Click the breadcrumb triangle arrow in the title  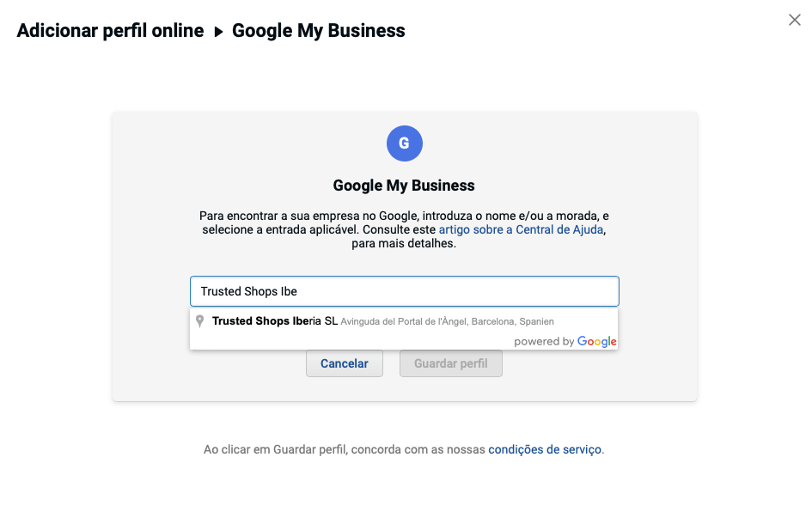[x=218, y=32]
